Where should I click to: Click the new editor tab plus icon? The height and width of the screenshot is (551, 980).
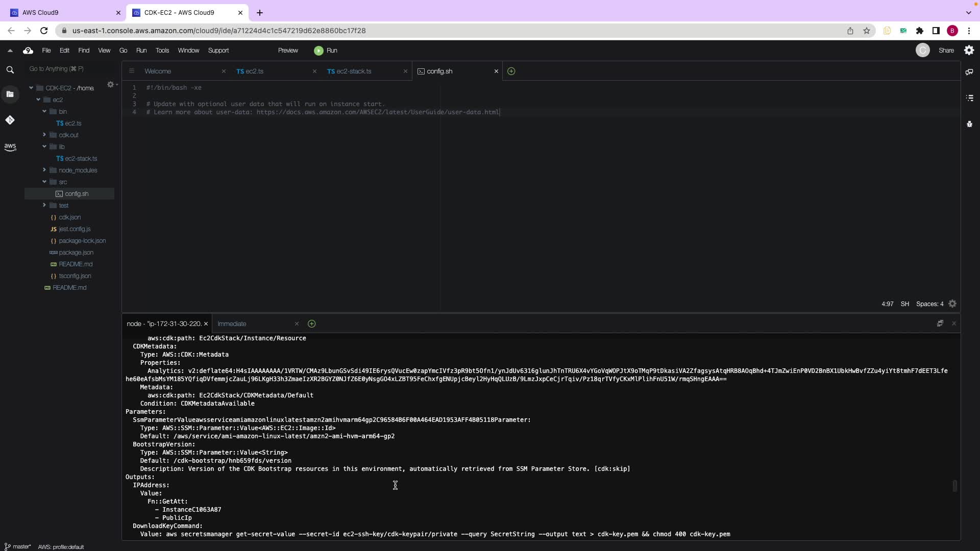[x=511, y=71]
